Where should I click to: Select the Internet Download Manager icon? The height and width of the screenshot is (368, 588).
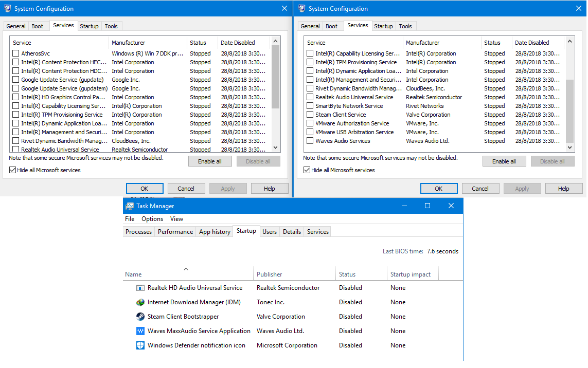point(140,303)
